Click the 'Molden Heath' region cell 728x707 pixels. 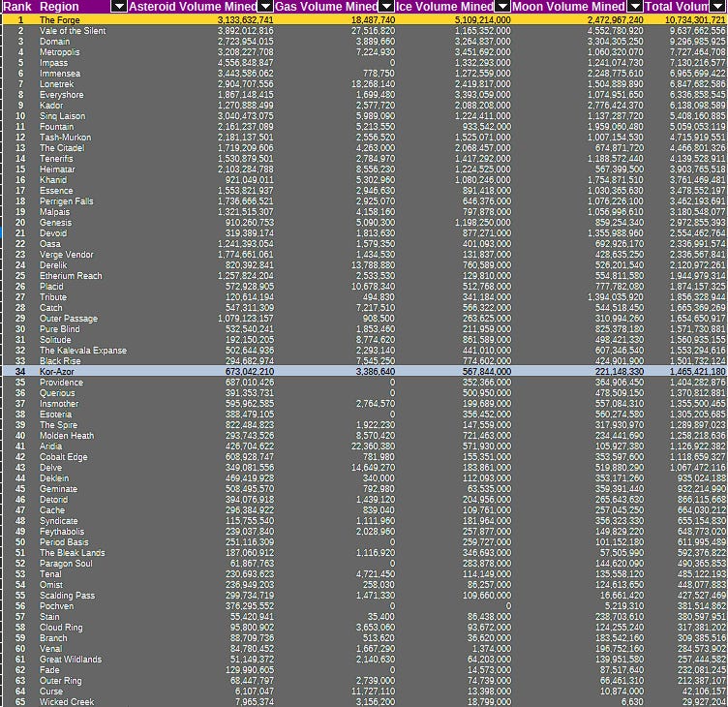tap(67, 436)
